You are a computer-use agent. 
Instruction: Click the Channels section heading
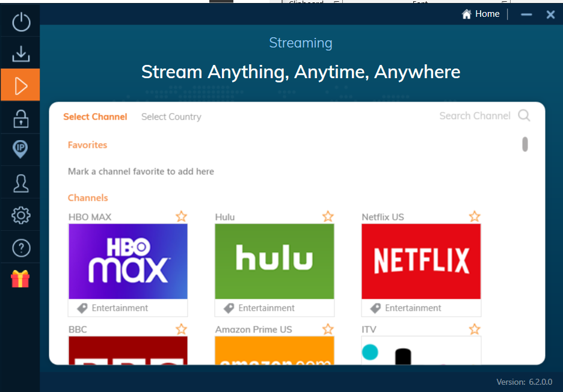pos(88,198)
